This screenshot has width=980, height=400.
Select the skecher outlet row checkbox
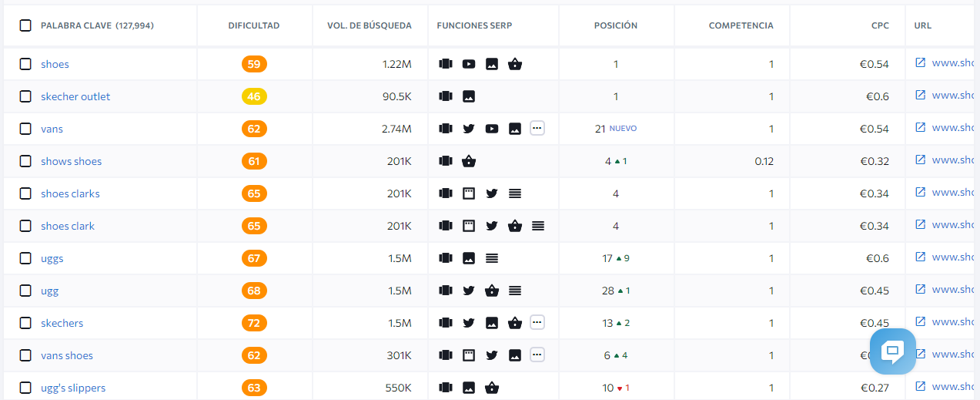point(25,96)
